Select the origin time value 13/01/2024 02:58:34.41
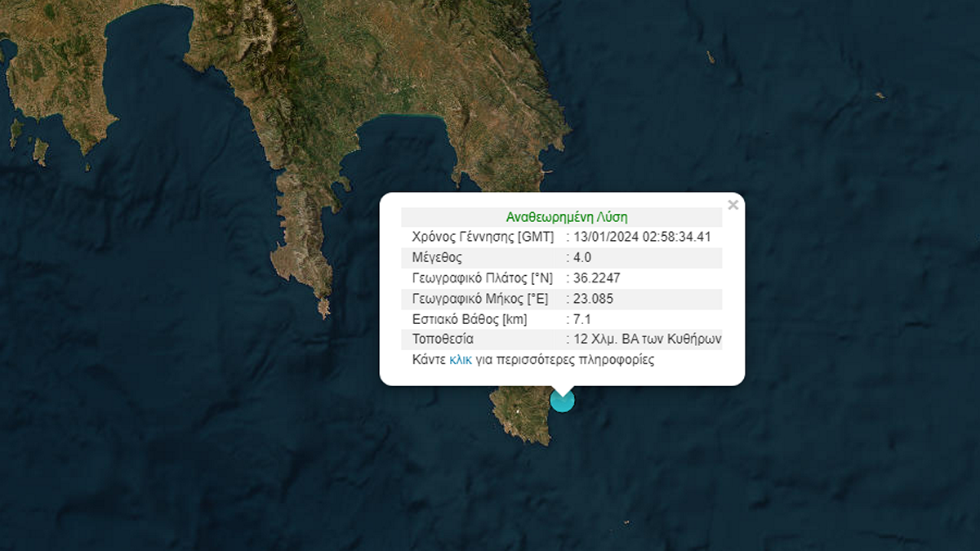Image resolution: width=980 pixels, height=551 pixels. tap(642, 238)
